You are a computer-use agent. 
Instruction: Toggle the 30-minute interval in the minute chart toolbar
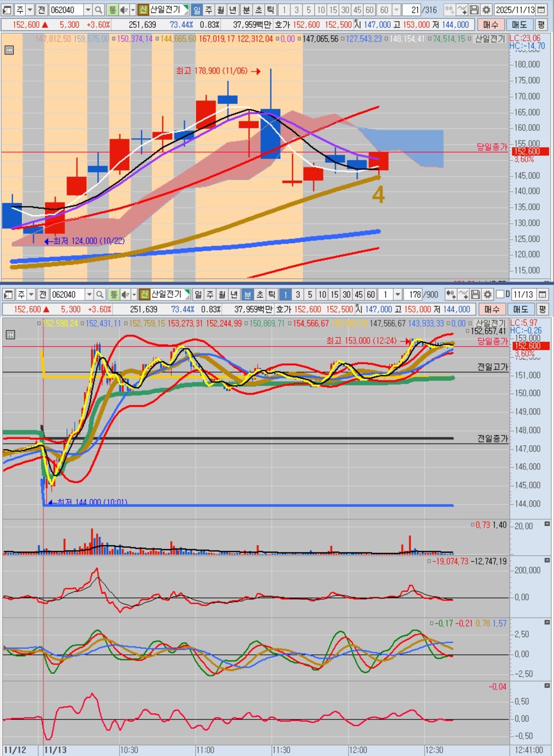point(347,294)
